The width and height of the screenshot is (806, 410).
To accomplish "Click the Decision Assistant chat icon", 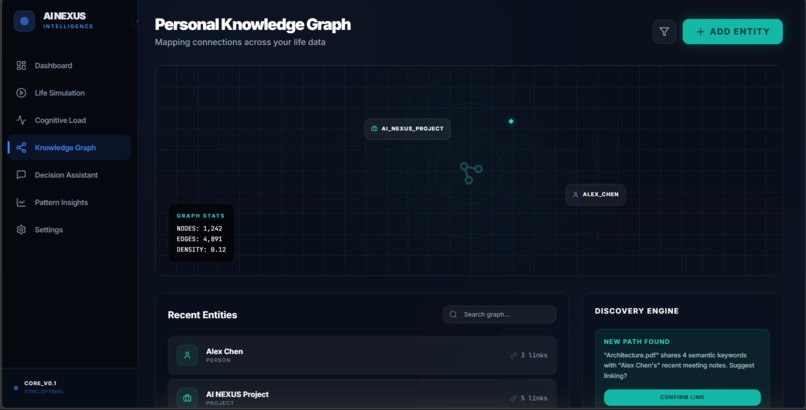I will [21, 175].
